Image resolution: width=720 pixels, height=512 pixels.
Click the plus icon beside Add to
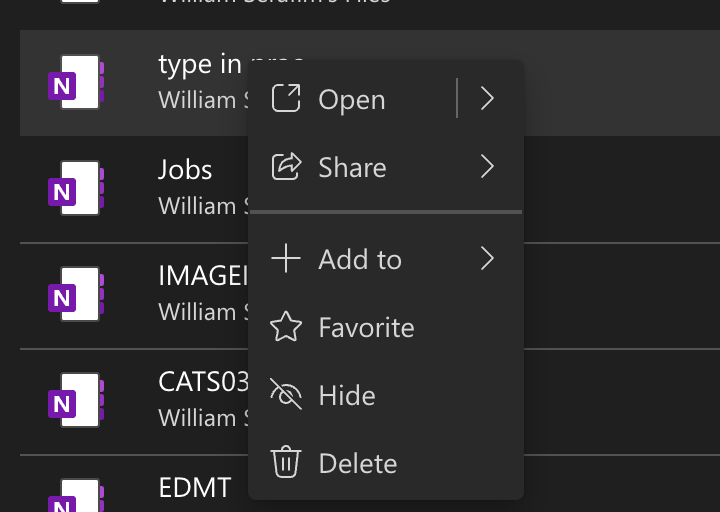[286, 259]
